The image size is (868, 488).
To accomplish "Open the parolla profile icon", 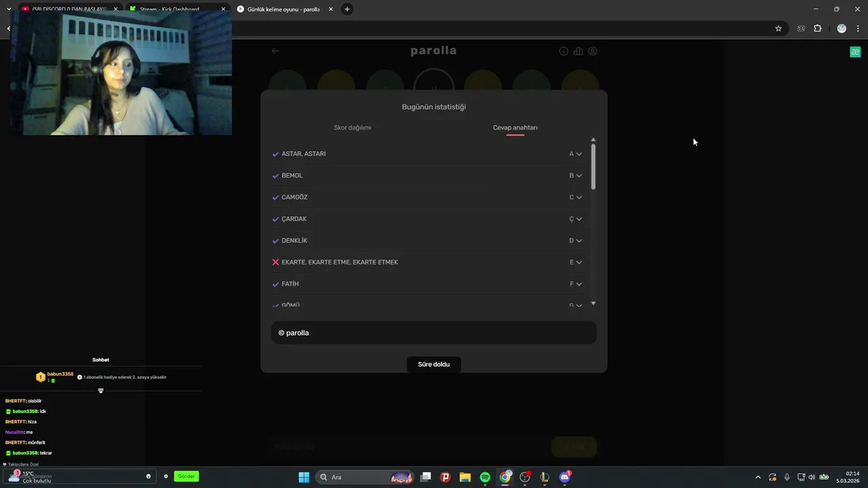I will point(593,51).
